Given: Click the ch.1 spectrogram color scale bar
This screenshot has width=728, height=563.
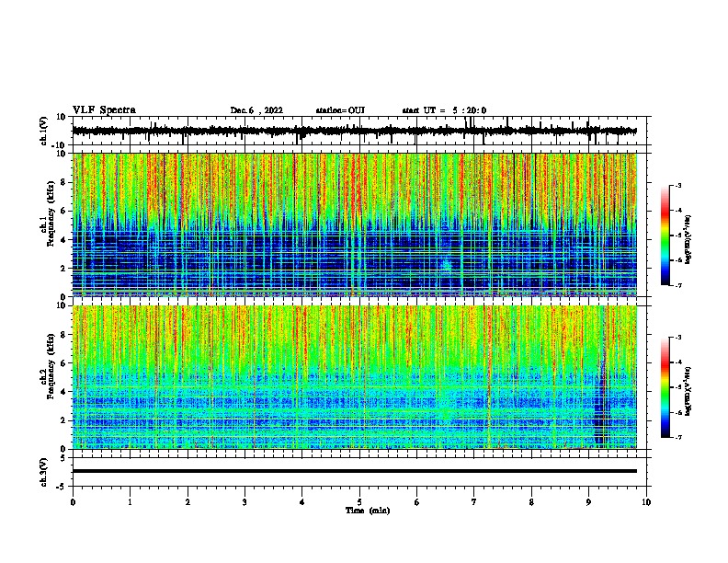Looking at the screenshot, I should tap(665, 236).
